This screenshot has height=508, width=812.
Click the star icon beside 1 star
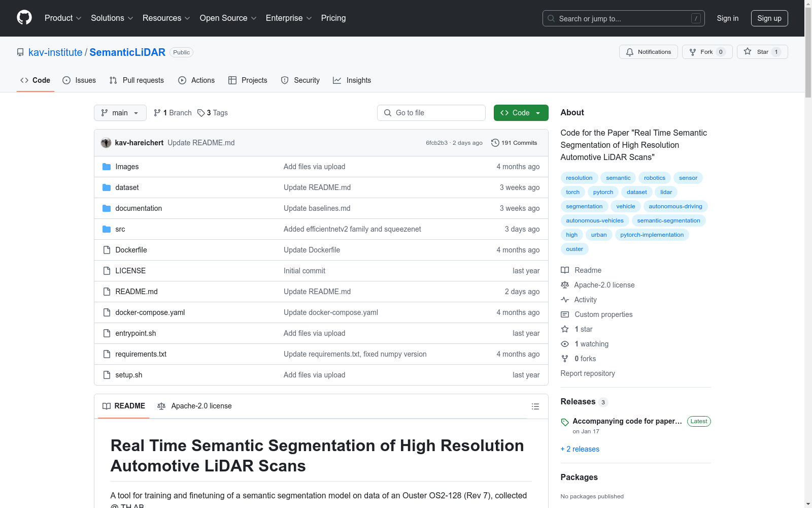[x=565, y=329]
